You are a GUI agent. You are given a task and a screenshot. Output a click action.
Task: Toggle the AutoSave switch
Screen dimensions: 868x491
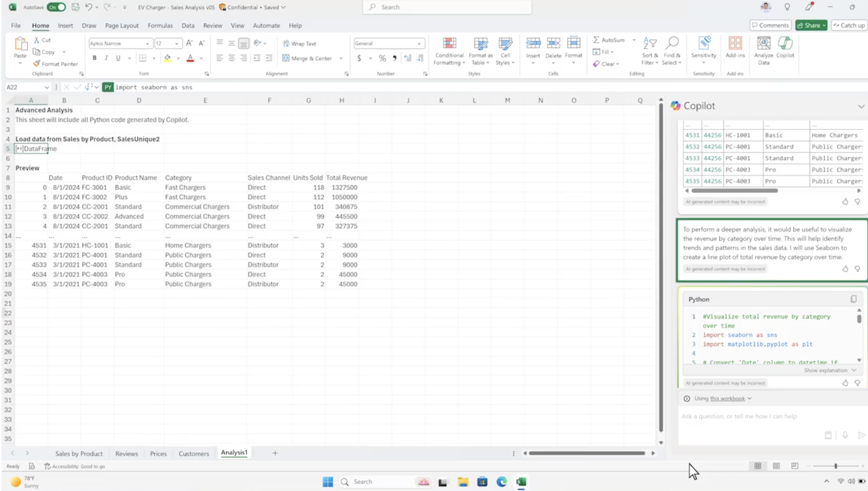coord(56,7)
